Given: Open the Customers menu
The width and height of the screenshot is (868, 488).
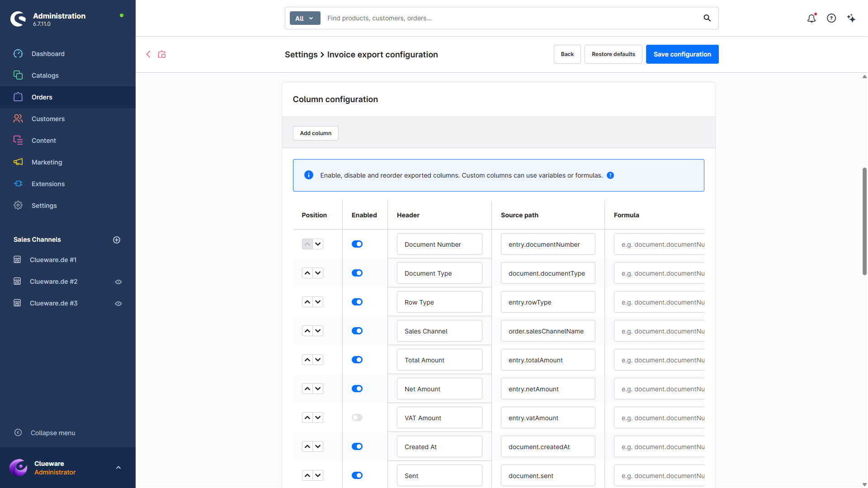Looking at the screenshot, I should pos(48,119).
